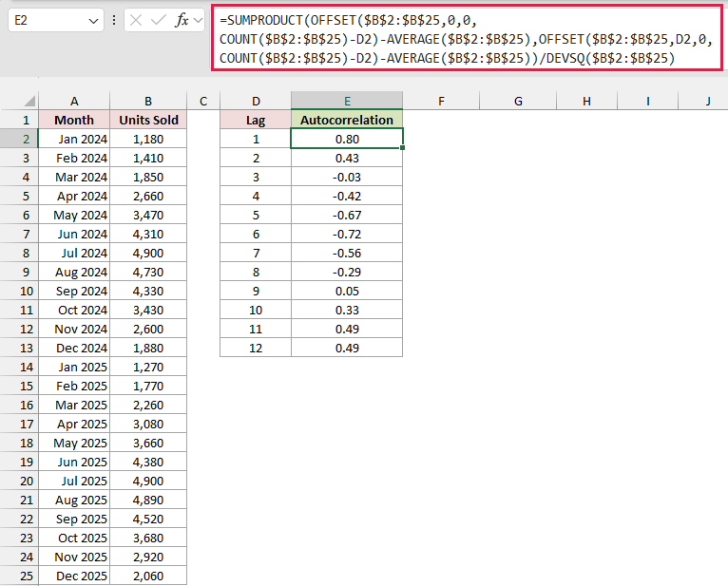The height and width of the screenshot is (586, 728).
Task: Select column E header
Action: (x=347, y=101)
